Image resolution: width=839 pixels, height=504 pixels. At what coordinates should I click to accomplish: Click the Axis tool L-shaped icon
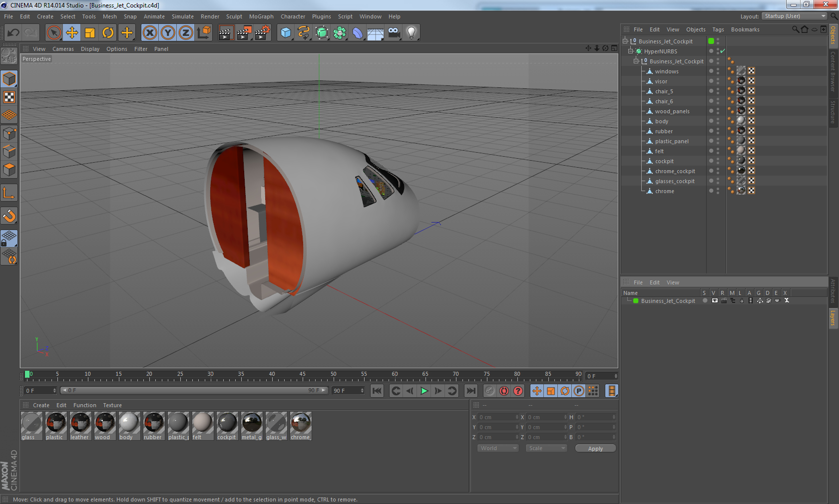point(9,193)
